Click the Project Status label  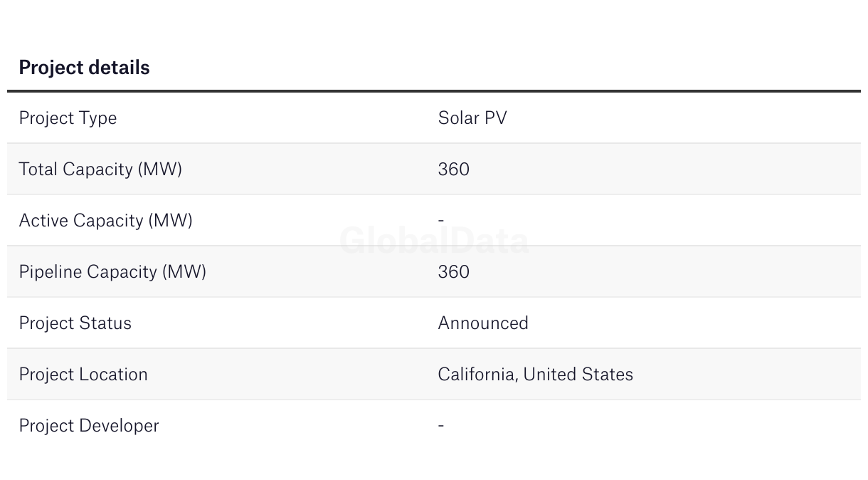75,323
